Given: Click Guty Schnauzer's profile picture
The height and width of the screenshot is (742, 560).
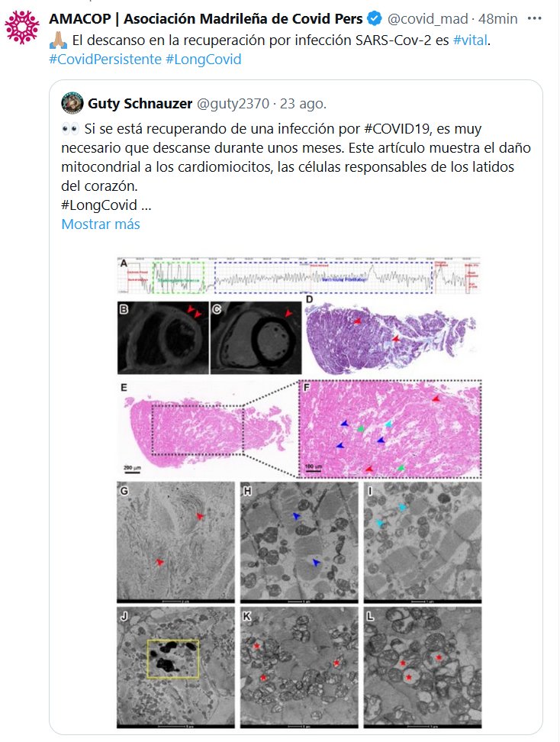Looking at the screenshot, I should [72, 102].
